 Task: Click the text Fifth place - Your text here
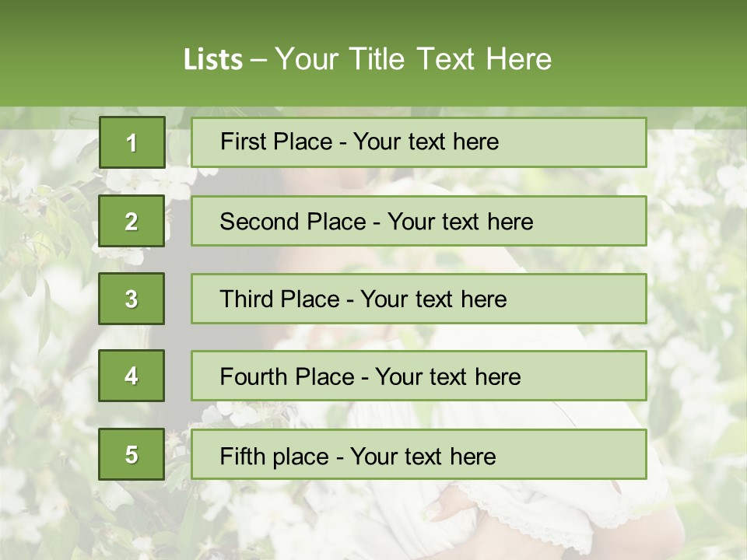click(x=358, y=457)
